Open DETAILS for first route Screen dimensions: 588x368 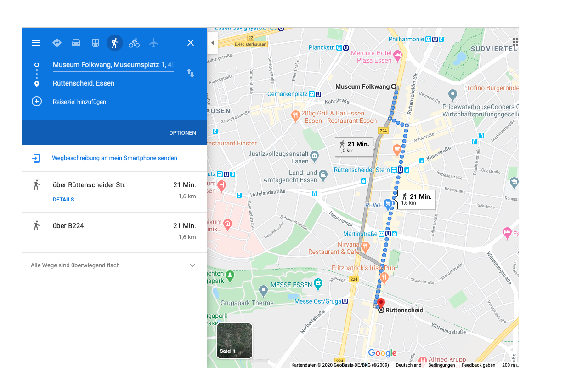coord(63,200)
